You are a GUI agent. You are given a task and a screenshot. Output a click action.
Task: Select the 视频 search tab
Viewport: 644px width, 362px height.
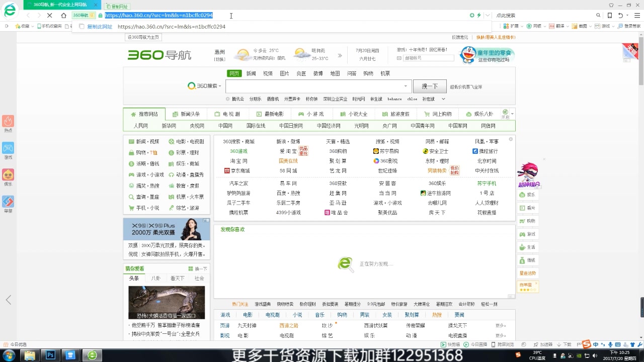268,73
